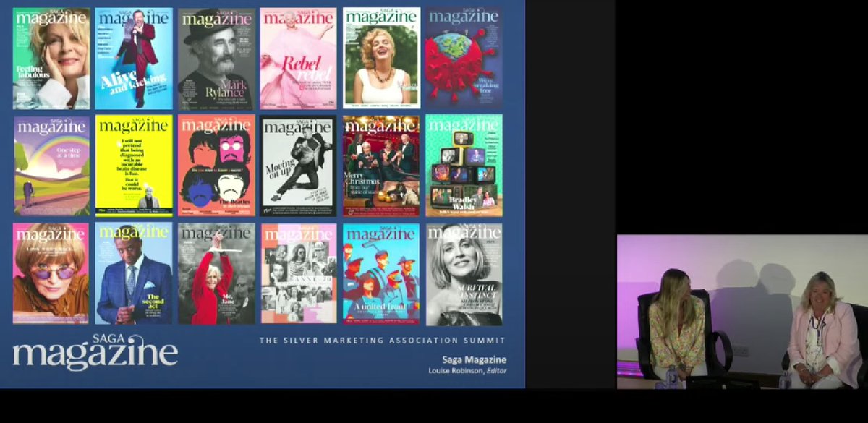Select the 'Feeling fabulous' magazine cover

tap(51, 59)
